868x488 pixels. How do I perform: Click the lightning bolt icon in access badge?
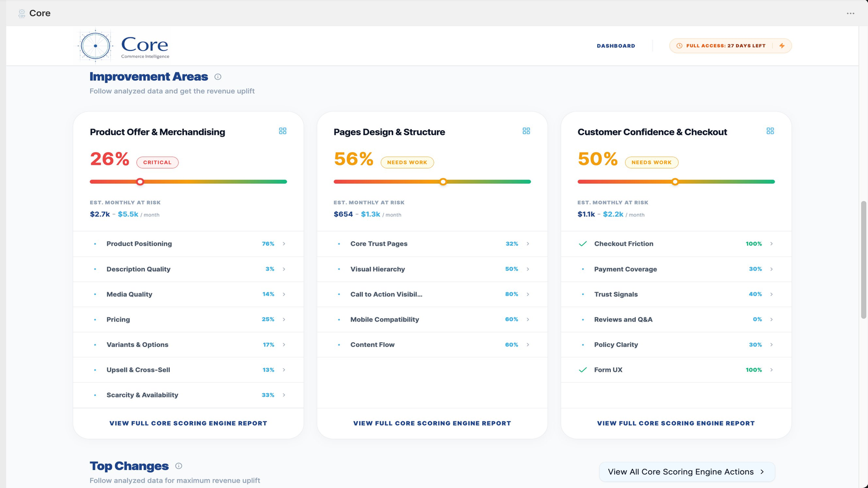coord(782,46)
